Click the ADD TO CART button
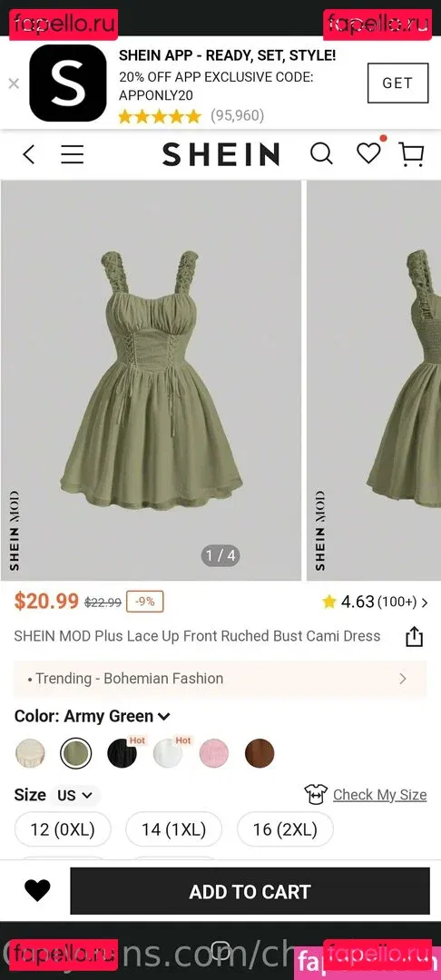The width and height of the screenshot is (441, 980). point(250,891)
